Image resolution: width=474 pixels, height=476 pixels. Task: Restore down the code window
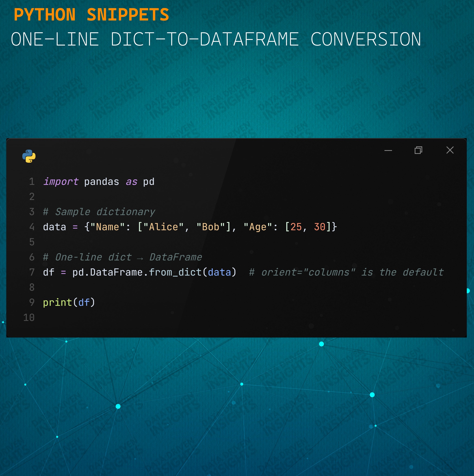point(418,150)
